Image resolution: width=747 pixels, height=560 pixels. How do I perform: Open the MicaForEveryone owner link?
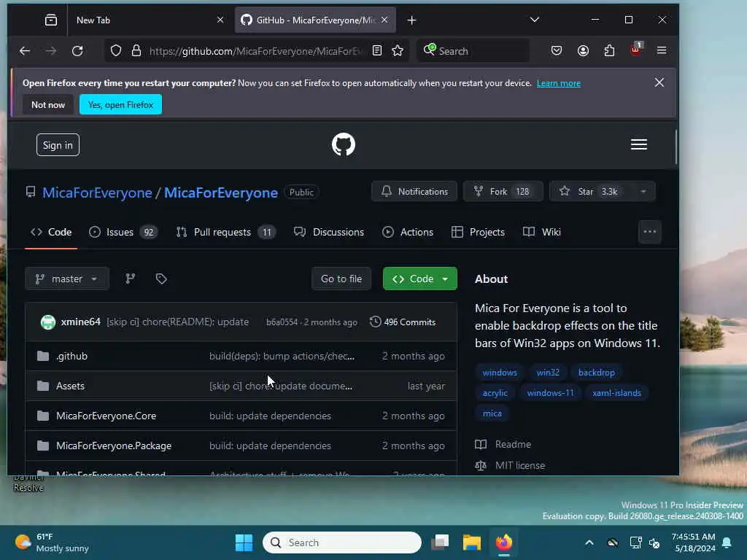click(x=97, y=192)
